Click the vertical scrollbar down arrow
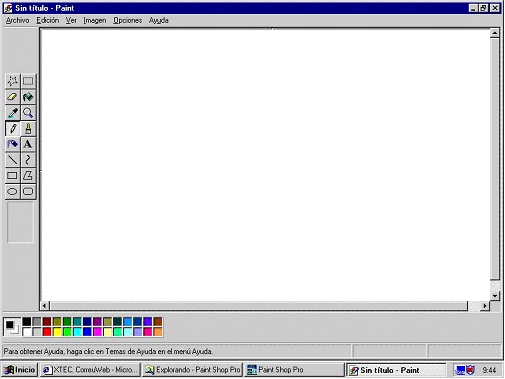Screen dimensions: 505x379 495,296
